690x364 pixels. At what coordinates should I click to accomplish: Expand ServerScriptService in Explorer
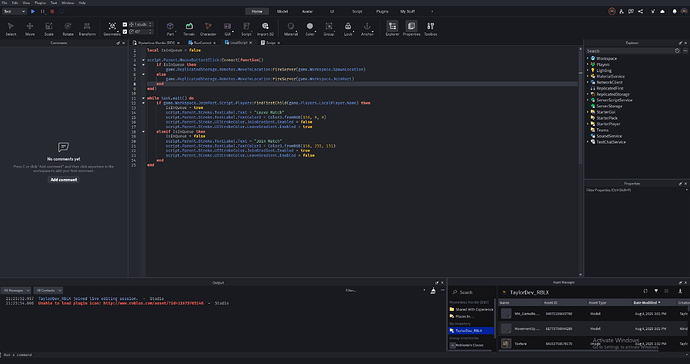click(587, 100)
